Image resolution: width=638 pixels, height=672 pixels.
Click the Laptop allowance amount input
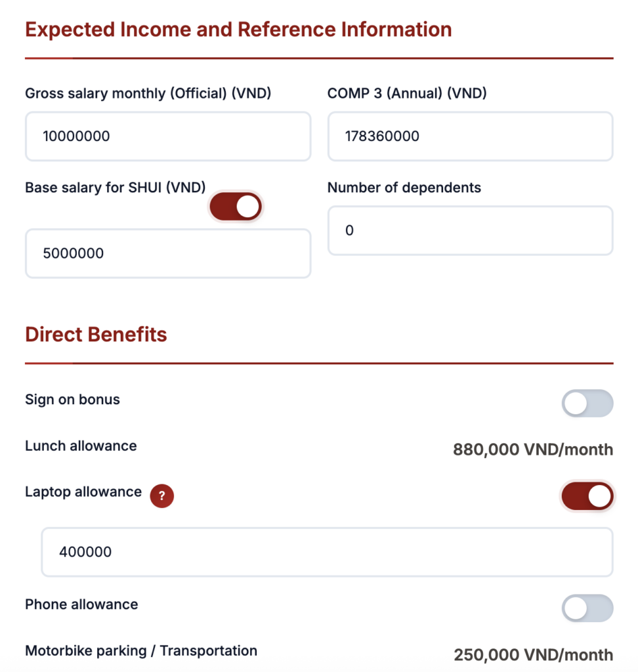point(327,552)
